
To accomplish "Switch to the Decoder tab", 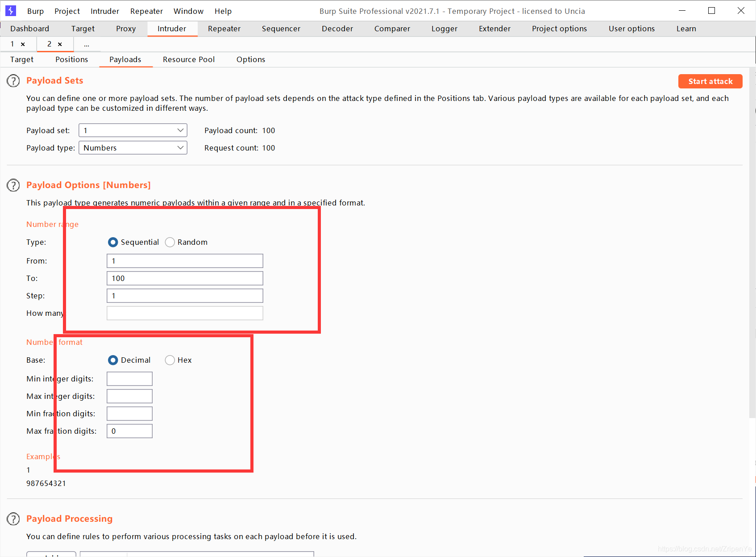I will click(337, 29).
